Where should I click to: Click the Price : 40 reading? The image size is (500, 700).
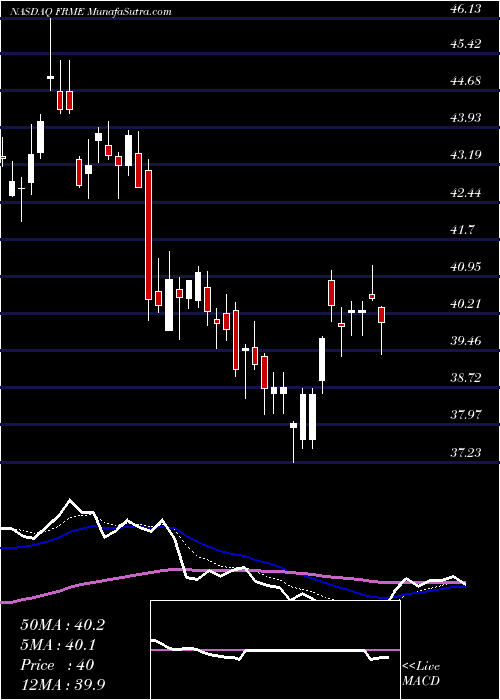[x=57, y=665]
